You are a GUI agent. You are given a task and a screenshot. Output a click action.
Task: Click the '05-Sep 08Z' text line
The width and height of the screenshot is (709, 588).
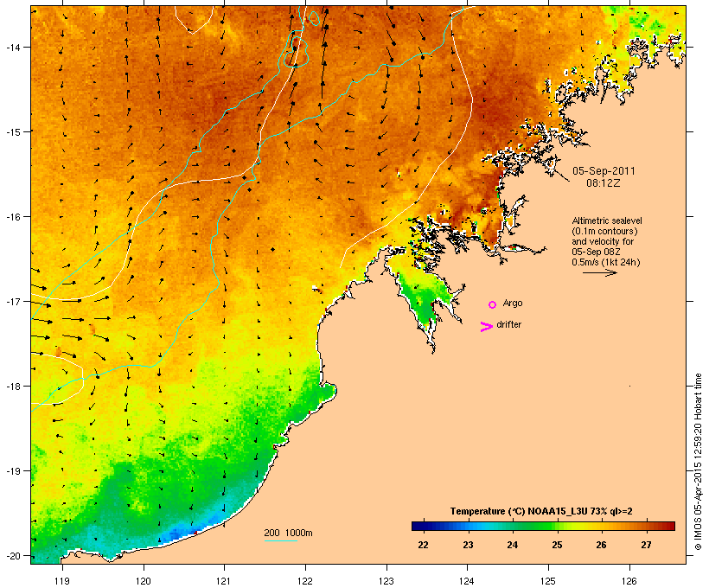[596, 252]
